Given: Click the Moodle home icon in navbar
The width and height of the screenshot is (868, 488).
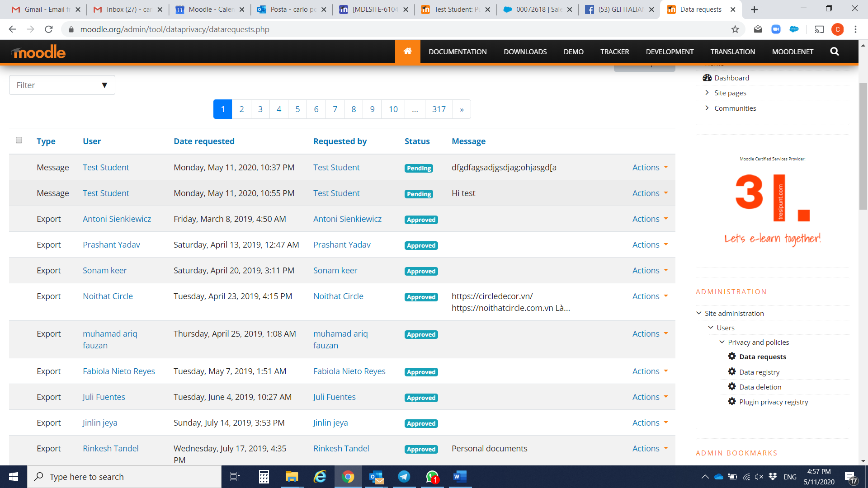Looking at the screenshot, I should tap(408, 52).
